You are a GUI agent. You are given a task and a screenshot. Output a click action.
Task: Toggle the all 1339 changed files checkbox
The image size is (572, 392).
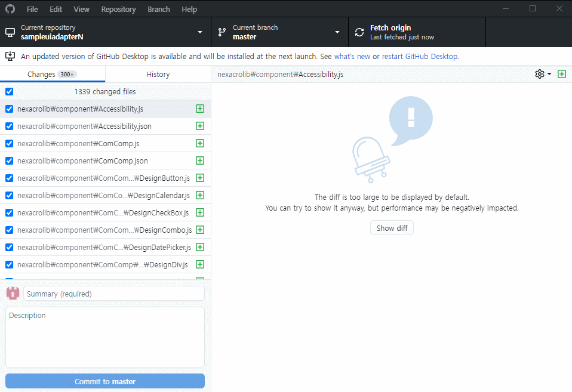pos(10,91)
